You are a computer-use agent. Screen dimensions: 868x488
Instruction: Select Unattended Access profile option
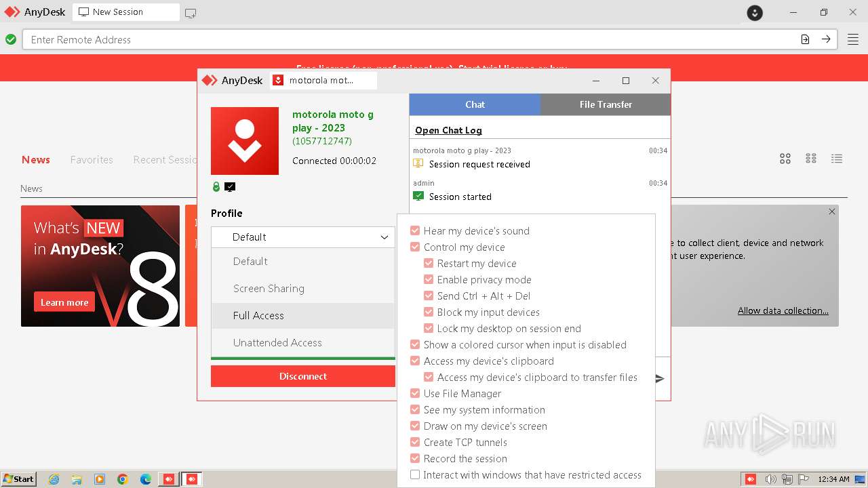click(x=303, y=343)
